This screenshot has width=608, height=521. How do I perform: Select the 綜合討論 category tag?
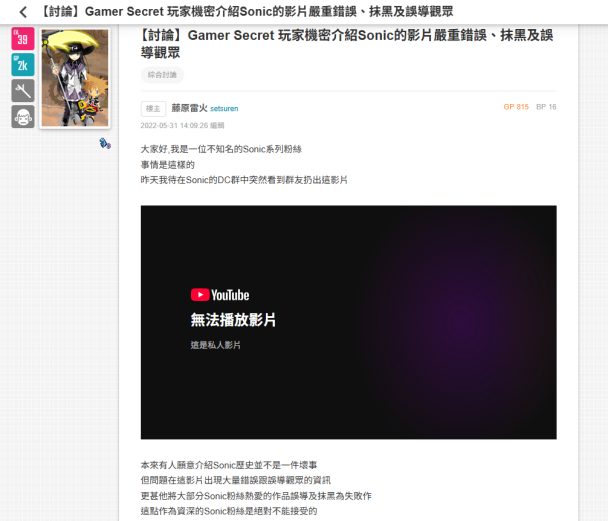(x=162, y=75)
